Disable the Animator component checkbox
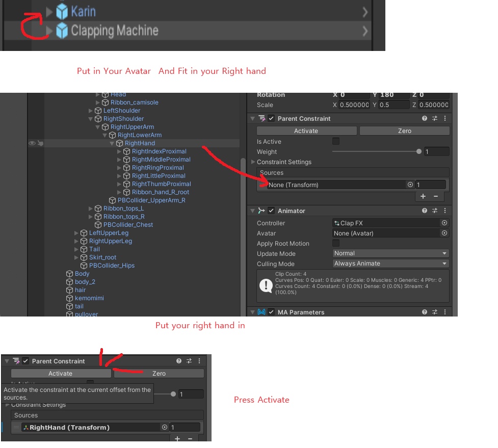 [x=271, y=210]
